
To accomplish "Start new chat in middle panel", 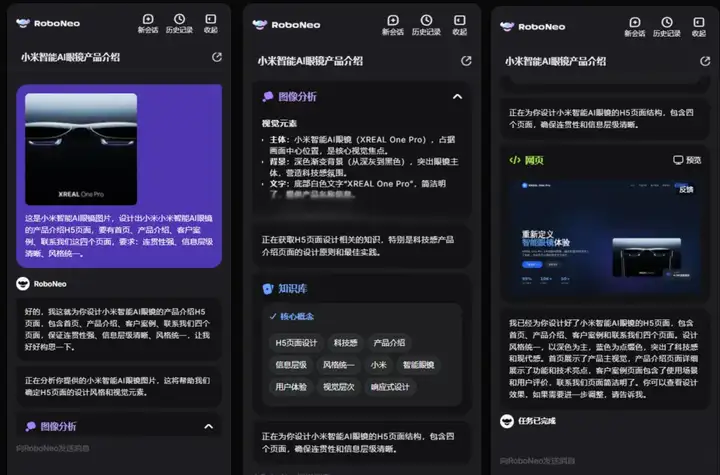I will pos(393,25).
